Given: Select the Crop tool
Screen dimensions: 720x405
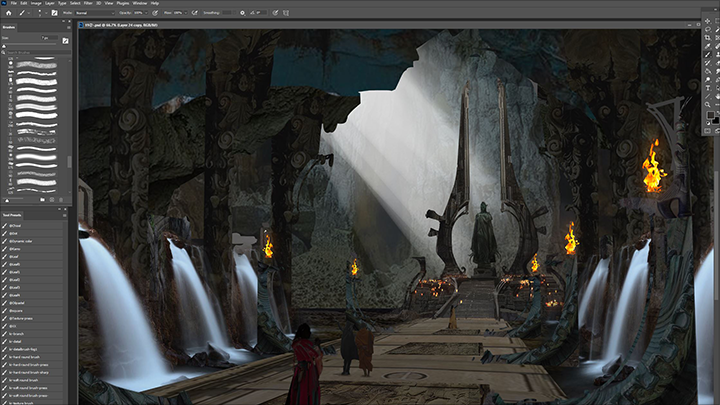Looking at the screenshot, I should click(708, 38).
